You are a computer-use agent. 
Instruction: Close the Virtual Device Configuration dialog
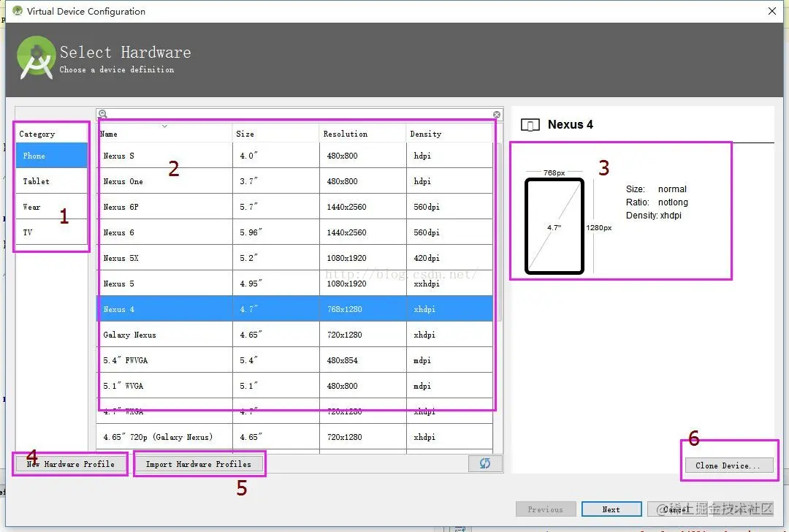(x=772, y=11)
